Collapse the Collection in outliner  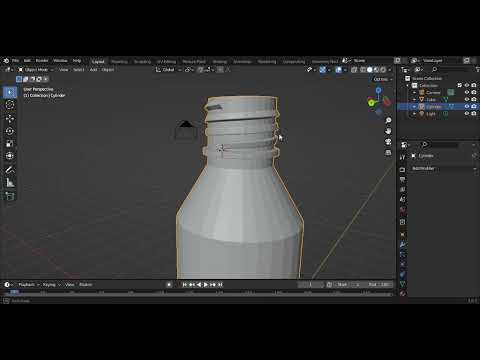pos(408,85)
